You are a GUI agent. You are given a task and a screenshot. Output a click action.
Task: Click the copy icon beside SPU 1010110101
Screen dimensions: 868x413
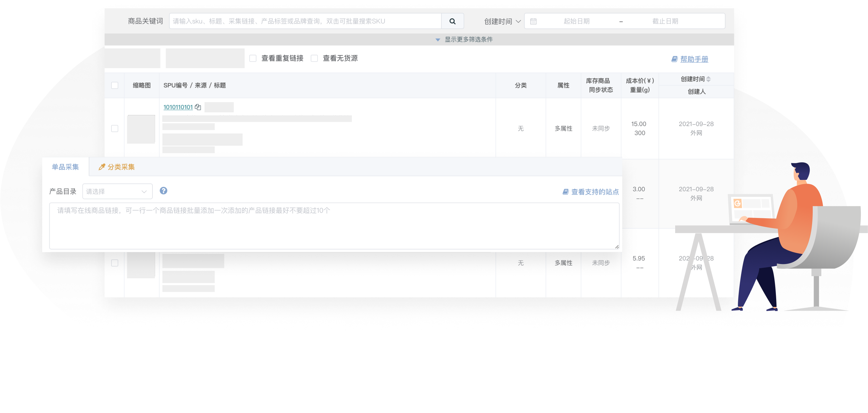198,107
